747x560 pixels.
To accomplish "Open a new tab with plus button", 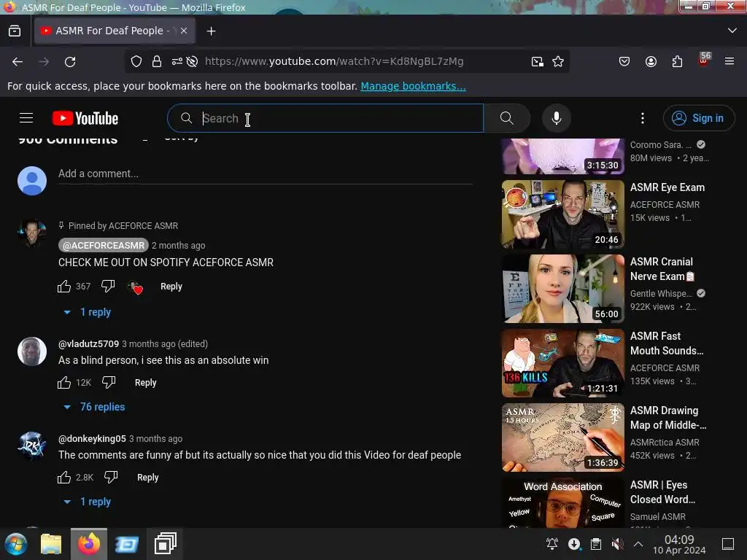I will click(x=211, y=31).
